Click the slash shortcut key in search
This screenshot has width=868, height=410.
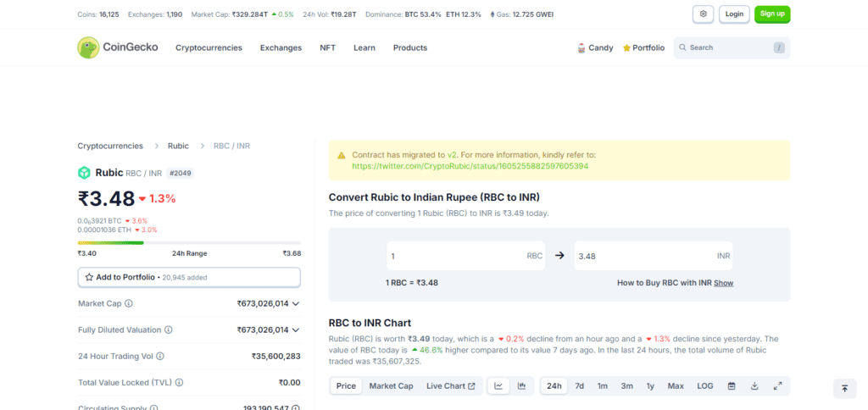[x=780, y=47]
